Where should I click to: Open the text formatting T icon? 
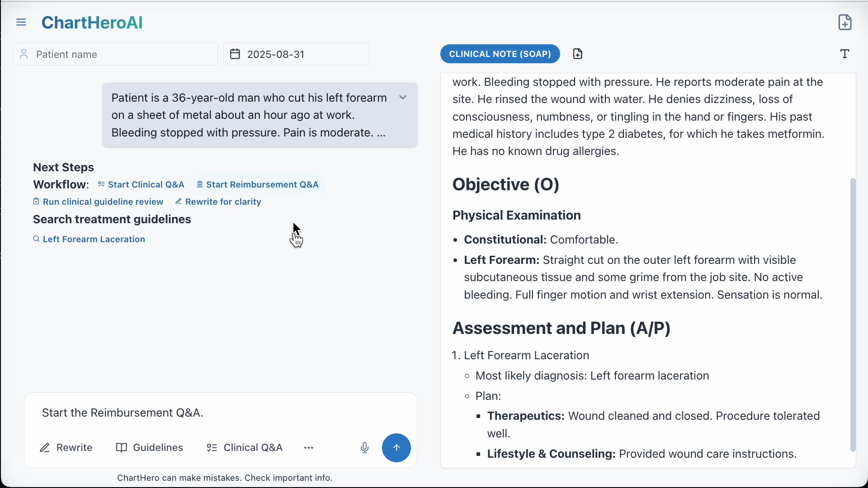pyautogui.click(x=844, y=54)
